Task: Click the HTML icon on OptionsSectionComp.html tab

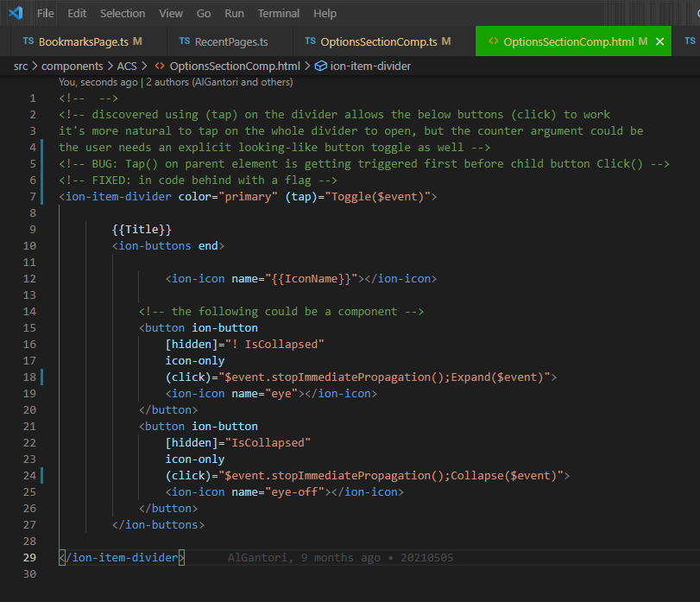Action: click(495, 40)
